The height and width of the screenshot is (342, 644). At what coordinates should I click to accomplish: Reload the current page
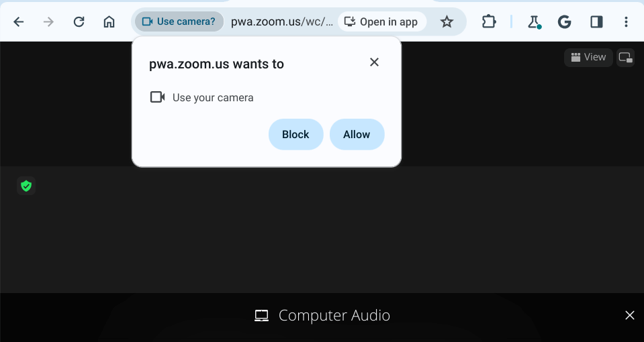point(79,22)
